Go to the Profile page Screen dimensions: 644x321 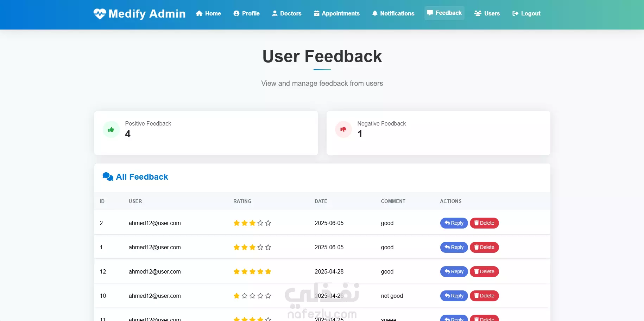[246, 13]
